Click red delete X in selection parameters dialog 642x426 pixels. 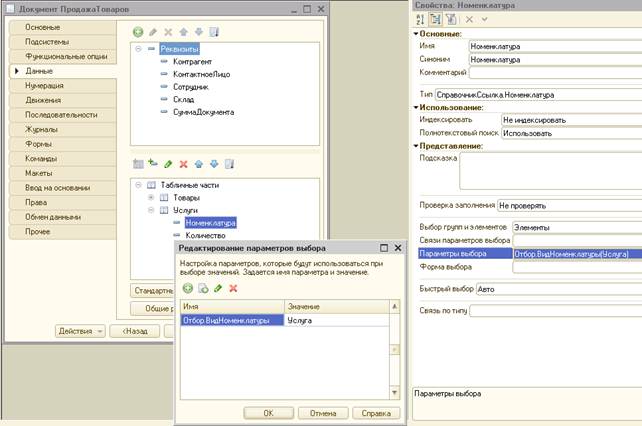pos(233,288)
